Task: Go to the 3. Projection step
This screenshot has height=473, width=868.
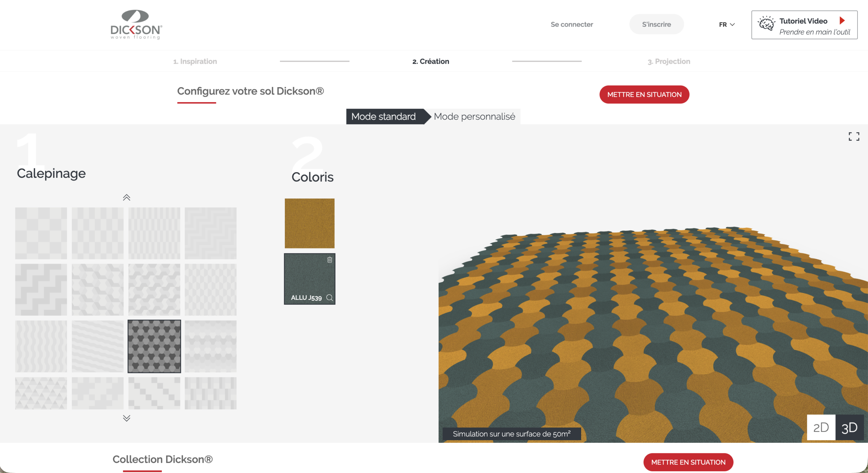Action: tap(669, 61)
